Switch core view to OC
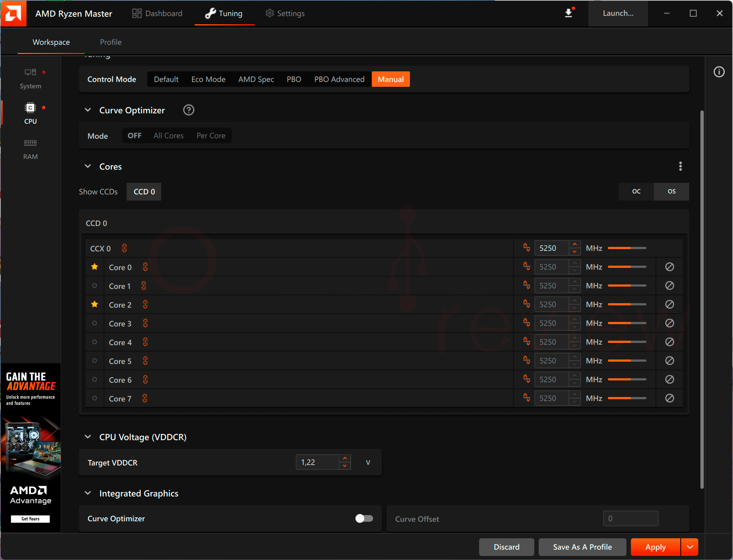Viewport: 733px width, 560px height. pos(636,191)
